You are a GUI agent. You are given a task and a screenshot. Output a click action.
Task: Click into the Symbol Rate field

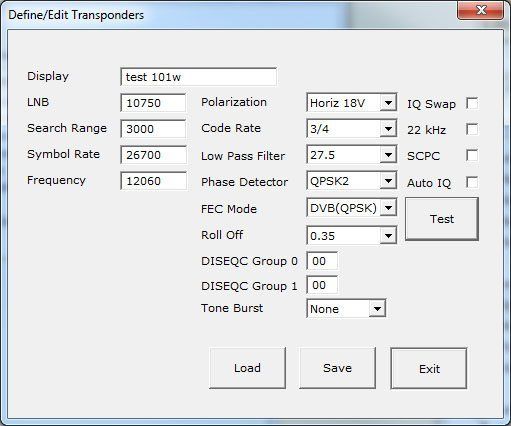click(153, 155)
